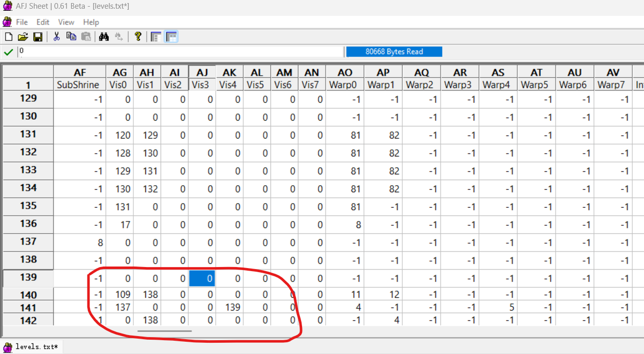The width and height of the screenshot is (644, 354).
Task: Select cell 120 in row 131
Action: (x=120, y=136)
